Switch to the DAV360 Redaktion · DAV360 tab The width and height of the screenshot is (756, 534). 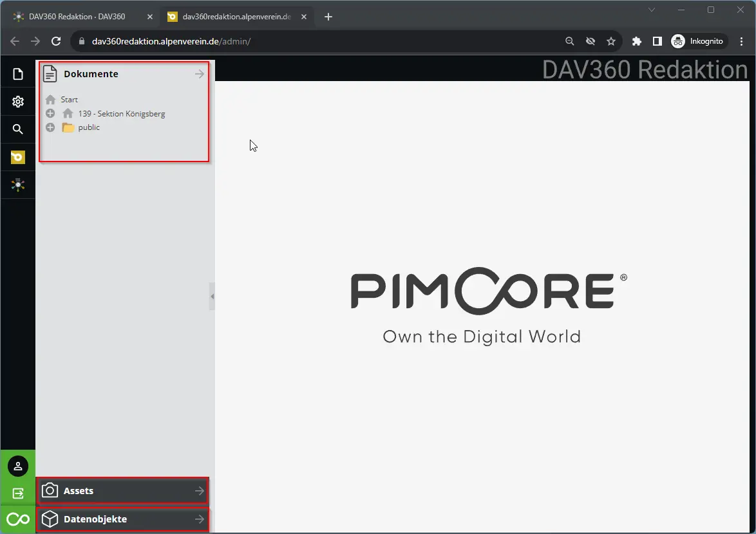point(77,17)
